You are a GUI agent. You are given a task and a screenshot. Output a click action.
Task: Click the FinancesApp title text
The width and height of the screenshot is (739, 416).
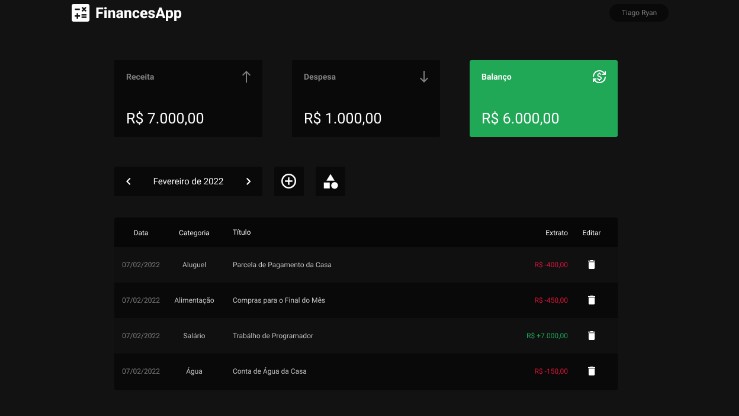click(x=139, y=14)
